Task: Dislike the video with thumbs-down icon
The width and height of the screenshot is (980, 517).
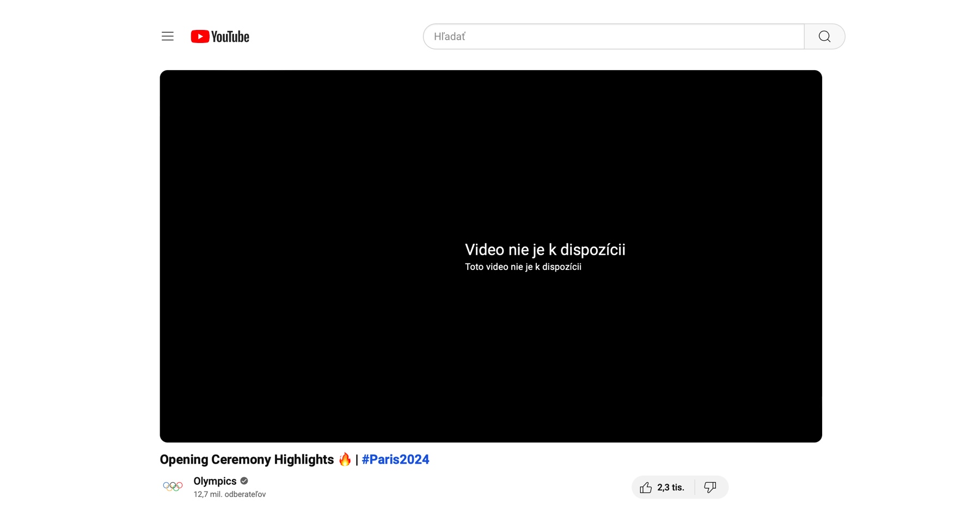Action: point(710,488)
